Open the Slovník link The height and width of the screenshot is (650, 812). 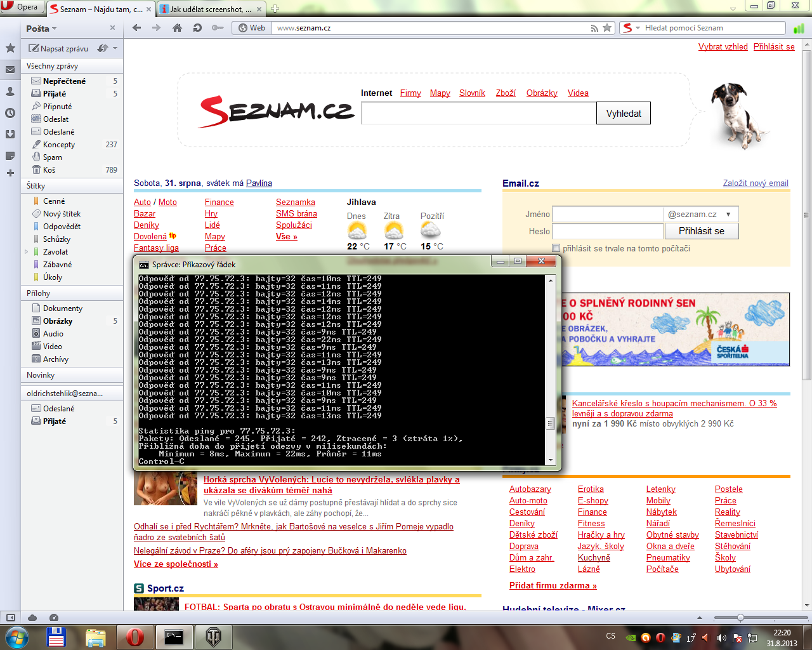(x=472, y=93)
